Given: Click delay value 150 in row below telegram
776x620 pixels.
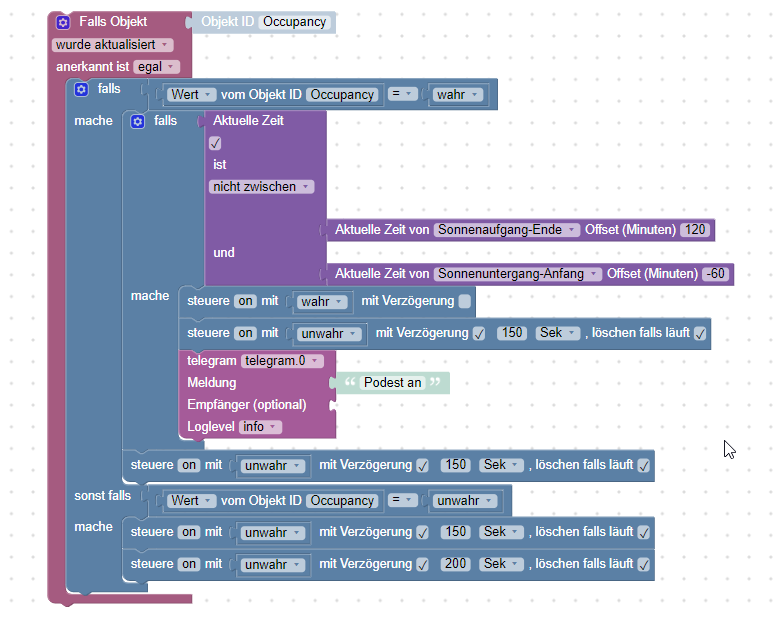Looking at the screenshot, I should click(x=455, y=465).
